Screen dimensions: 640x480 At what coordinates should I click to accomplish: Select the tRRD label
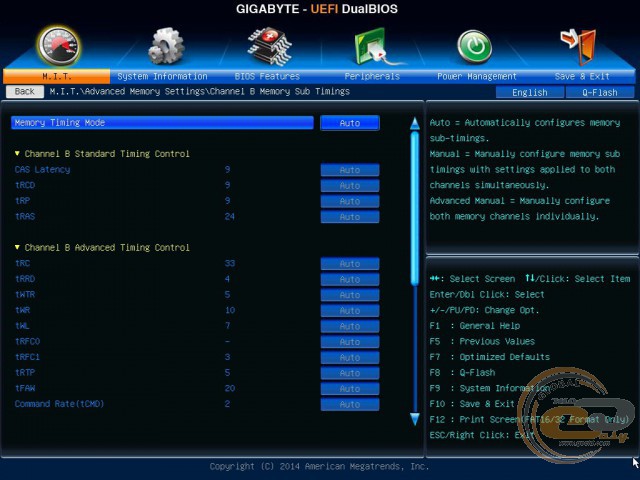(x=25, y=279)
